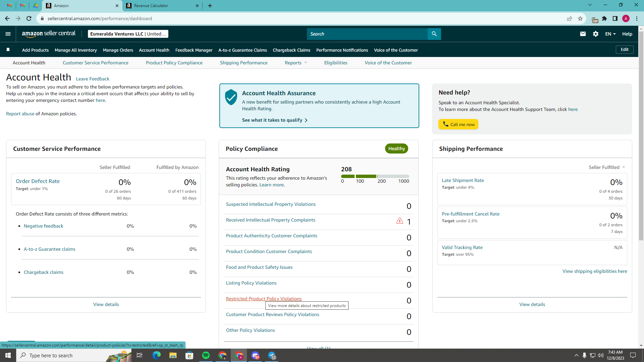Reload the current page
Image resolution: width=644 pixels, height=362 pixels.
(x=29, y=18)
